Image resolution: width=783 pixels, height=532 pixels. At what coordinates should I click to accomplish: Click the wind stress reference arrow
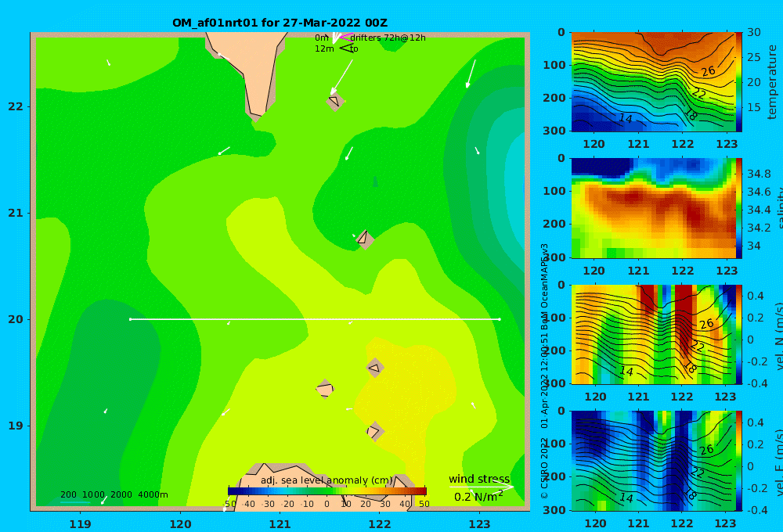[x=481, y=487]
